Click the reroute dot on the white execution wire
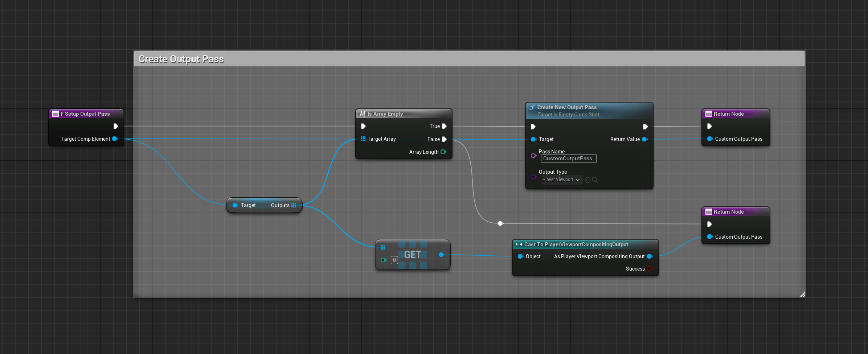The height and width of the screenshot is (354, 868). click(500, 223)
